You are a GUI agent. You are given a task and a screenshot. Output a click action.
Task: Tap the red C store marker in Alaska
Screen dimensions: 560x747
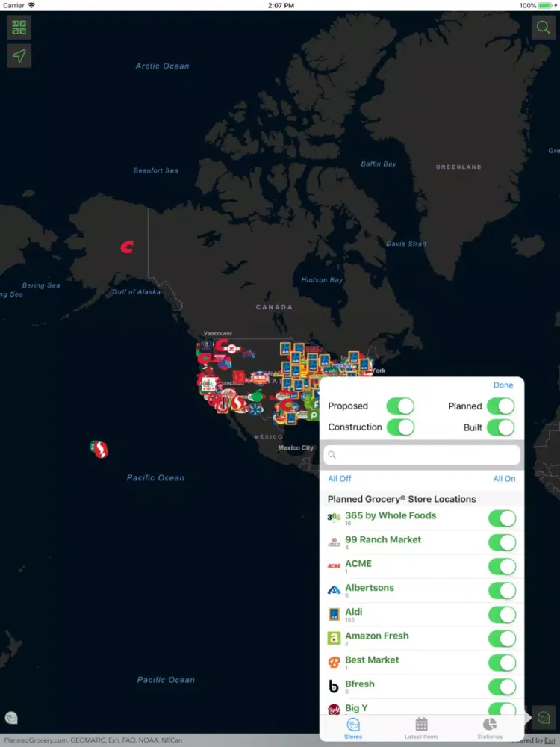click(x=127, y=247)
